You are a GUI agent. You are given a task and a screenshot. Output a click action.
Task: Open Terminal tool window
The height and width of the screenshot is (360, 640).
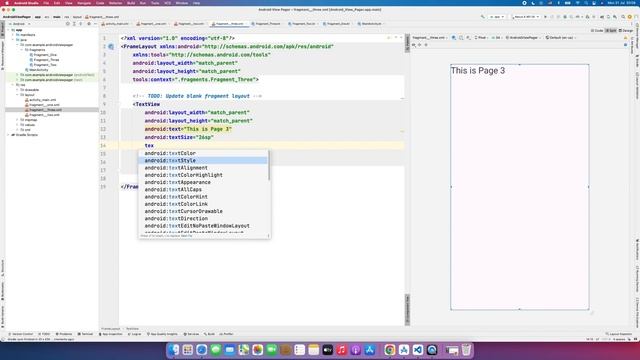pyautogui.click(x=85, y=334)
